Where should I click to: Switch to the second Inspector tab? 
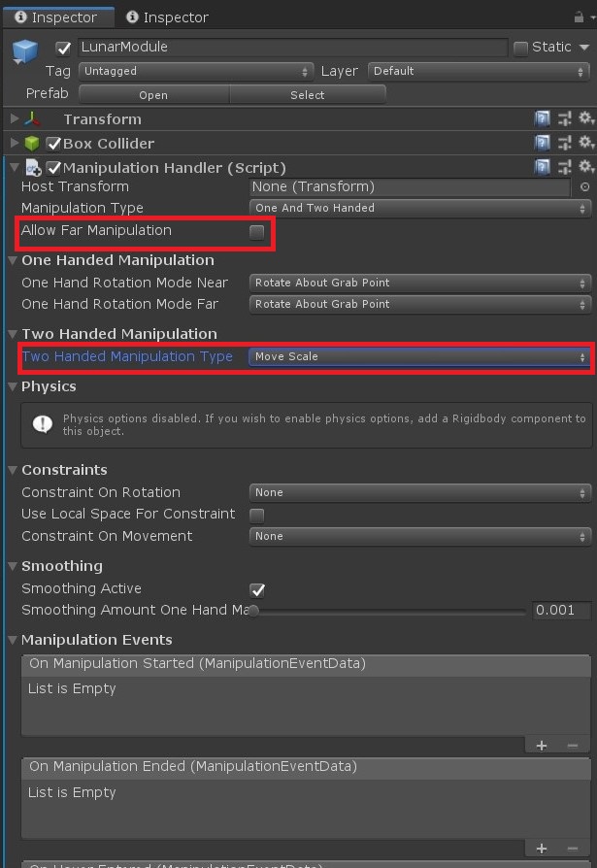(168, 17)
